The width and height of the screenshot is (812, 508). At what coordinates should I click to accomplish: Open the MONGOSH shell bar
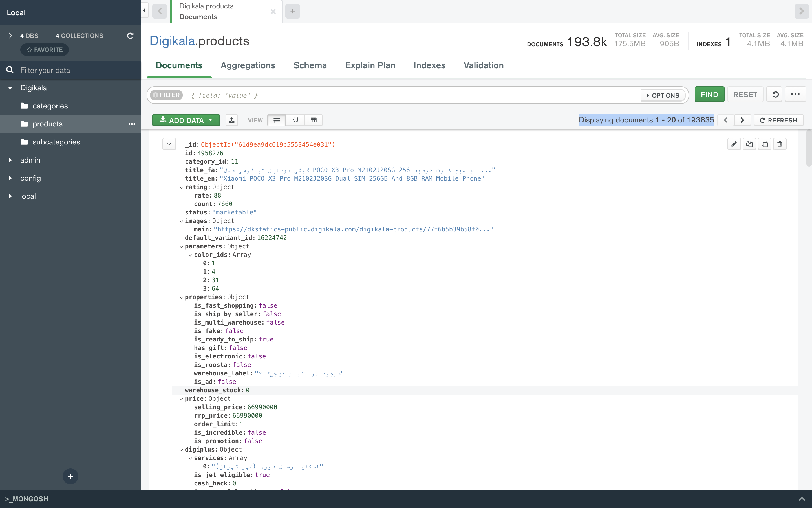click(x=406, y=499)
